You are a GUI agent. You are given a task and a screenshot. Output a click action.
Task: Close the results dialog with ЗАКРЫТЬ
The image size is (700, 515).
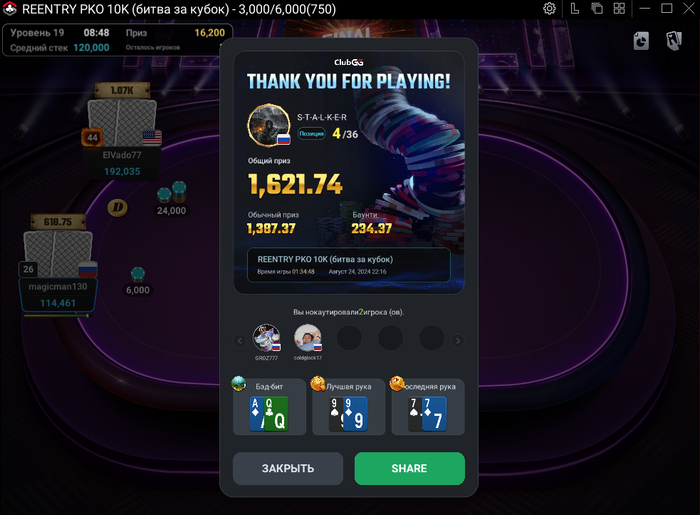click(x=288, y=468)
